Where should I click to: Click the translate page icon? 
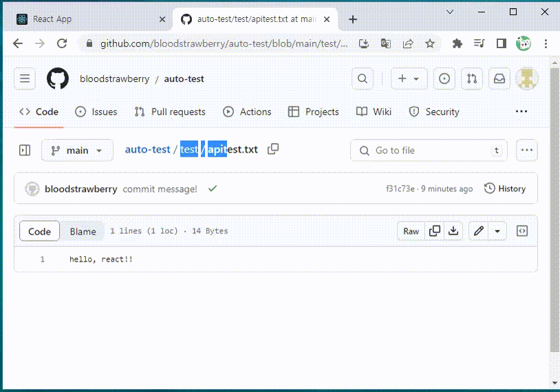pos(386,43)
